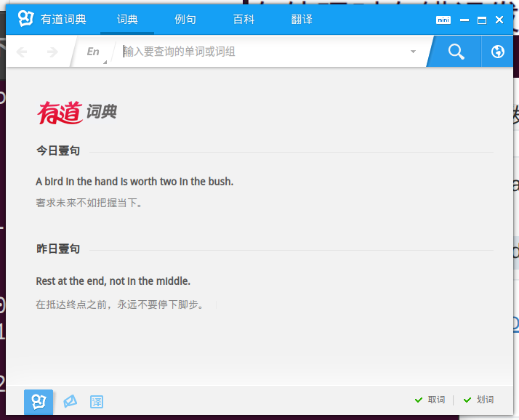
Task: Click translation 奢求未来不如把握当下
Action: tap(89, 203)
